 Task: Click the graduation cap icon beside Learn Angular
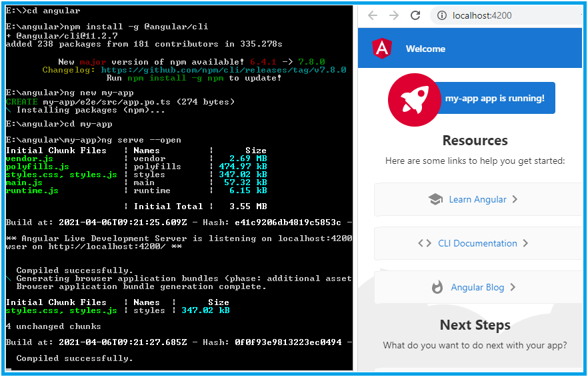point(435,199)
